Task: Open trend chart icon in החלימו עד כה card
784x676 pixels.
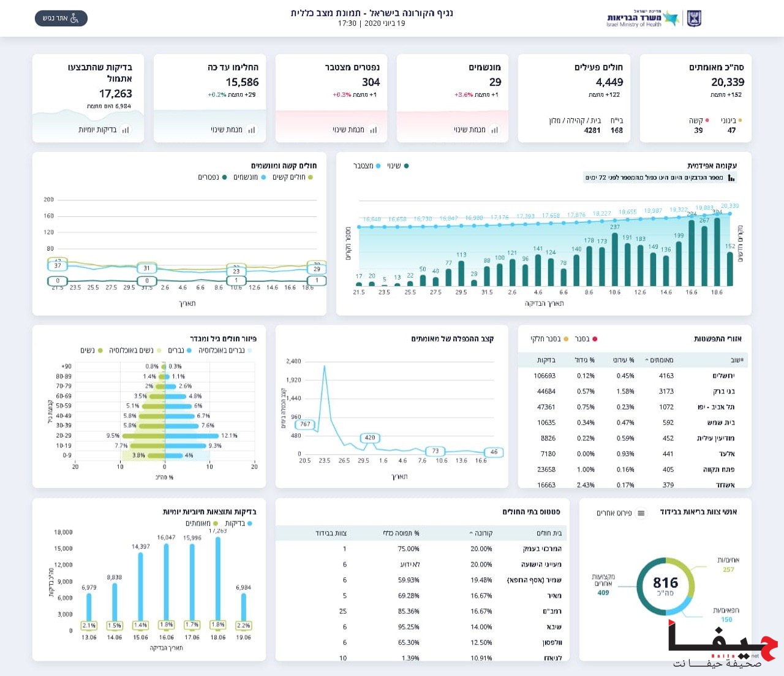Action: tap(252, 130)
